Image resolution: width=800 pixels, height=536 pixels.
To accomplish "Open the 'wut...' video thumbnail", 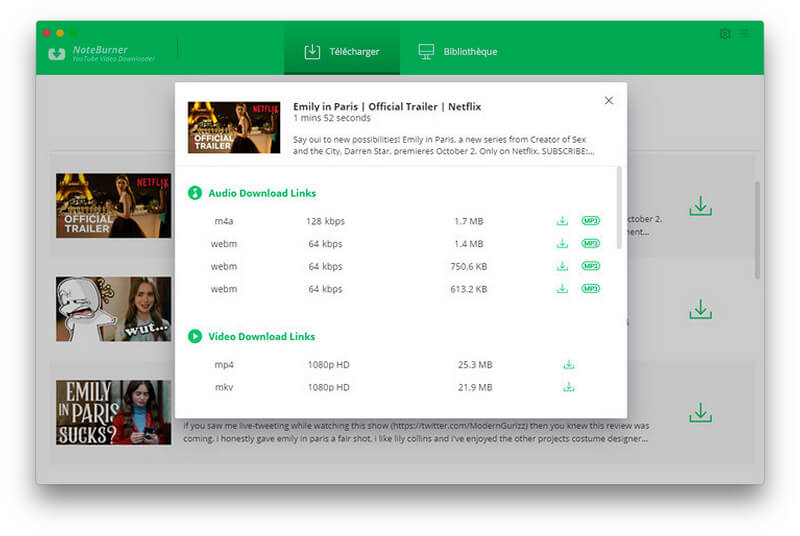I will click(113, 309).
